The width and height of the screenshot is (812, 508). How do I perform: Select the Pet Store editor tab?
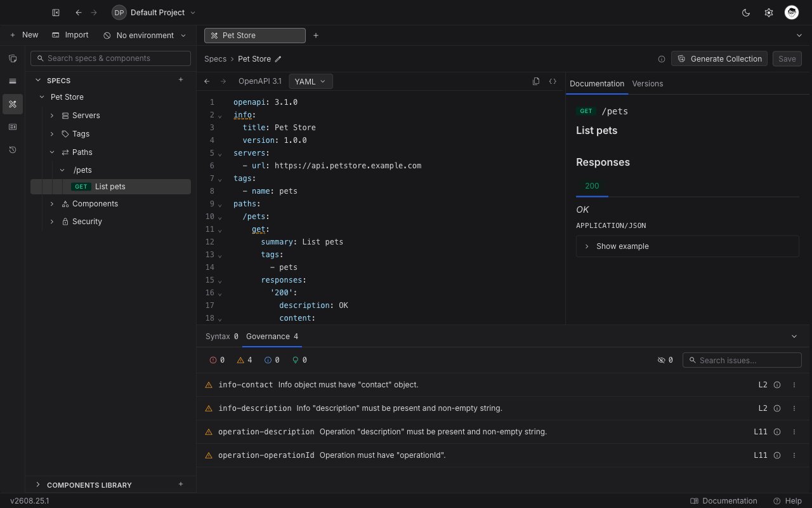click(255, 36)
